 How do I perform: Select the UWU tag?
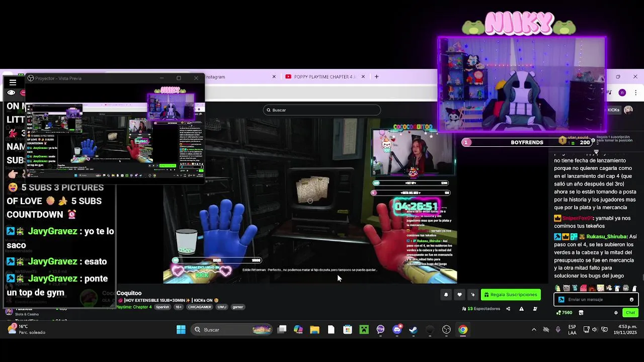222,307
